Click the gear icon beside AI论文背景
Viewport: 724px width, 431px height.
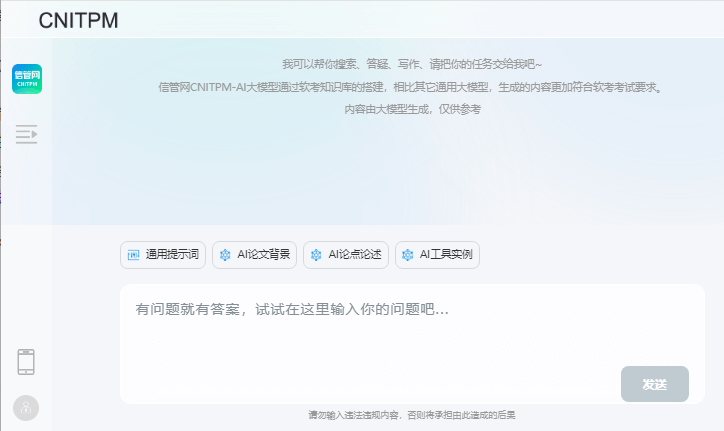tap(225, 255)
